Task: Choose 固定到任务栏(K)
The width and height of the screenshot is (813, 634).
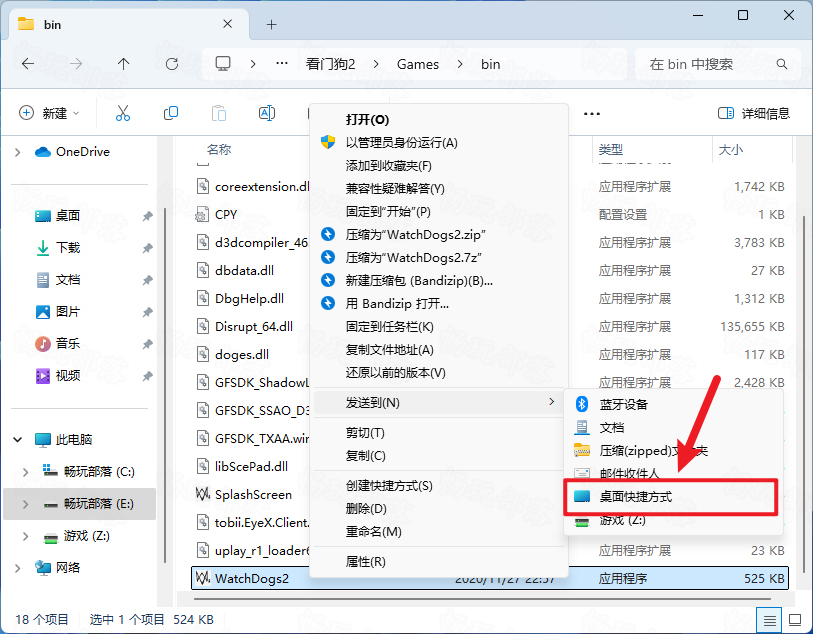Action: pos(389,327)
